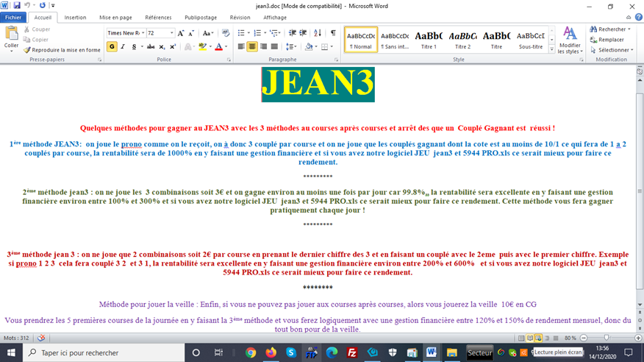Switch to the Mise en page tab

pos(115,17)
